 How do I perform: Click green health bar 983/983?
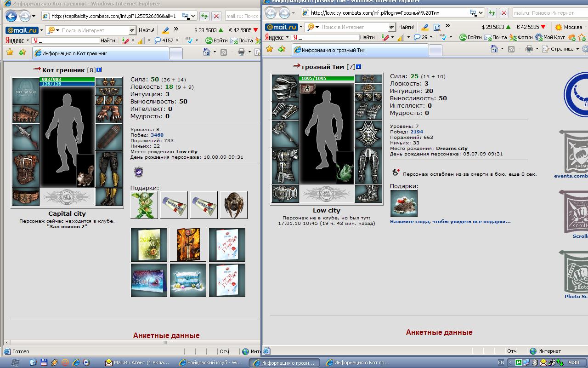coord(68,80)
